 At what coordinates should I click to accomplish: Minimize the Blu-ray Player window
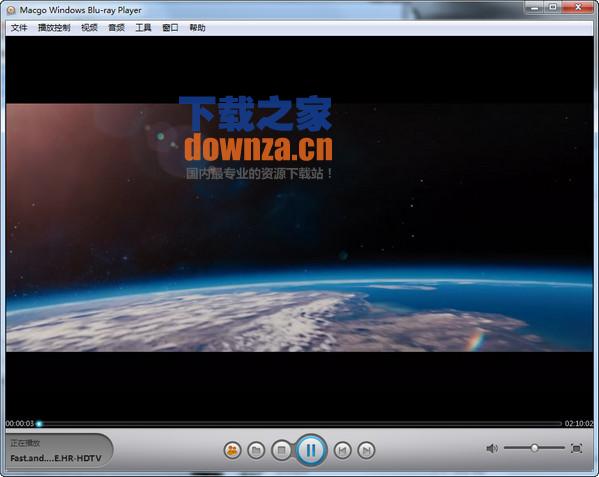click(x=534, y=7)
